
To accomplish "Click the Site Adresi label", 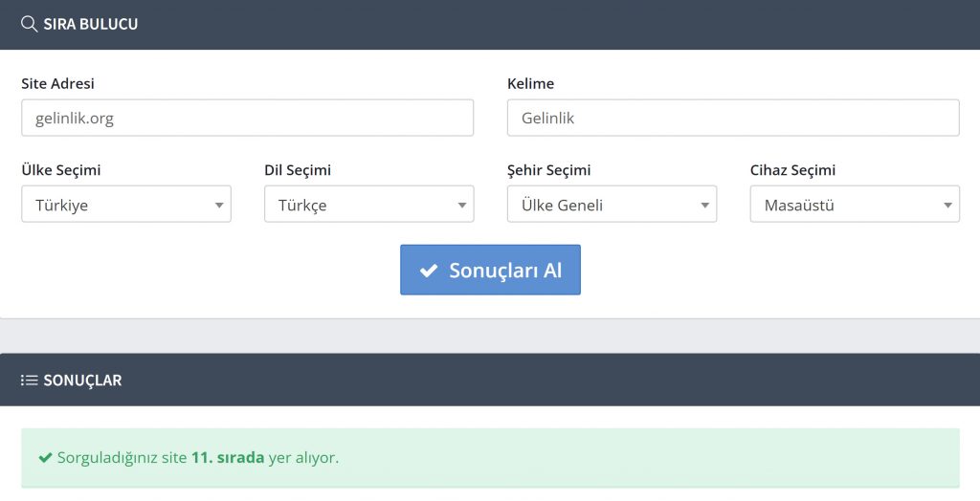I will 58,84.
